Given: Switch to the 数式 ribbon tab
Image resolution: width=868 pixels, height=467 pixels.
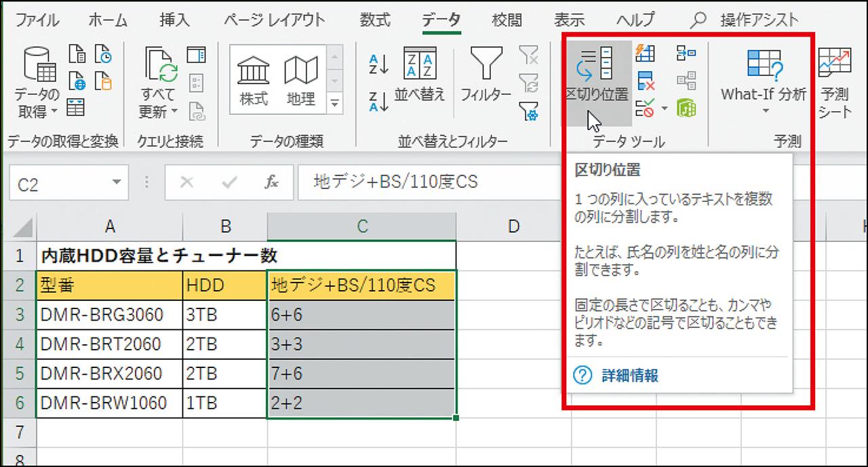Looking at the screenshot, I should [x=375, y=20].
